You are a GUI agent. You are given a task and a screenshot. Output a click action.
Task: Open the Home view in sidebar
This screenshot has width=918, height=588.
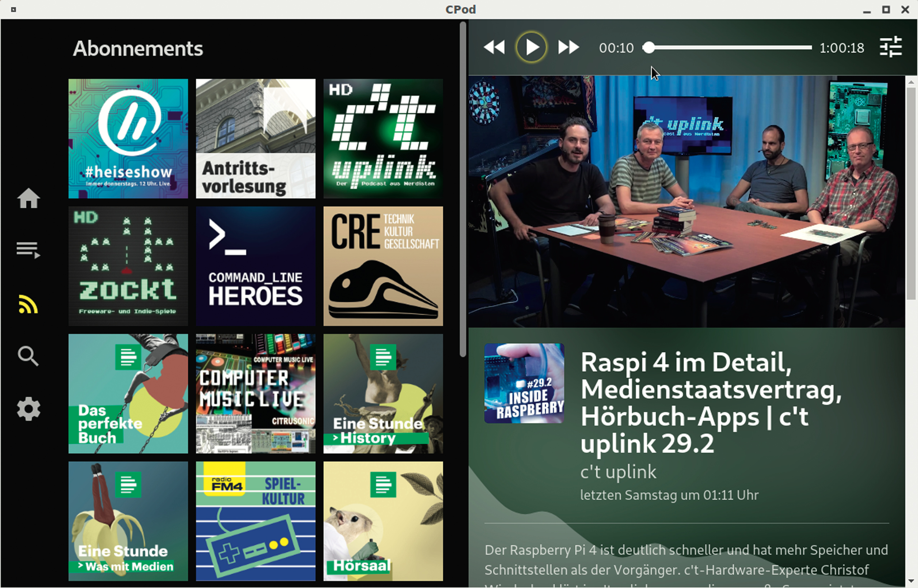coord(28,198)
